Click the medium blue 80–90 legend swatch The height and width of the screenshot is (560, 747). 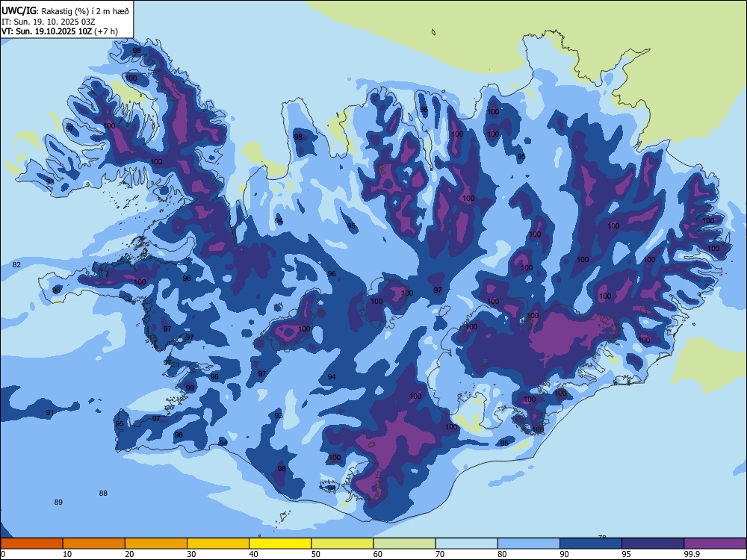pos(528,544)
